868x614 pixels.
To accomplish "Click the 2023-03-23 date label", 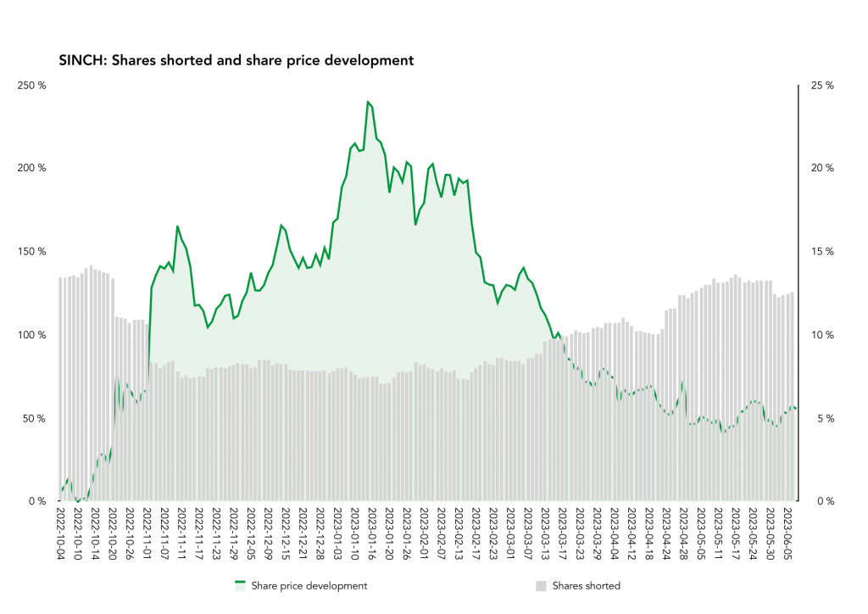I will [x=581, y=533].
